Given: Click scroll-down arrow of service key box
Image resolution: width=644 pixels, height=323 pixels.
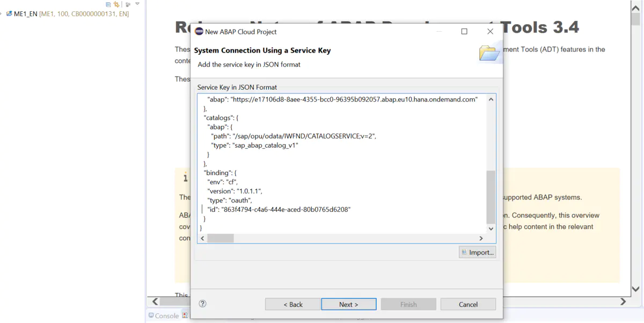Looking at the screenshot, I should [491, 228].
